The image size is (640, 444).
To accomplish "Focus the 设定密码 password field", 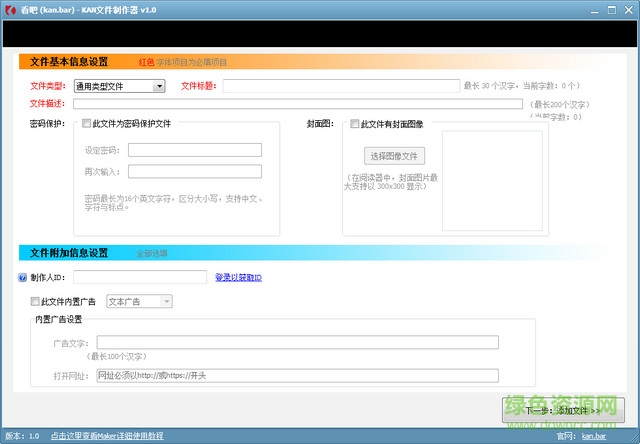I will click(x=195, y=150).
